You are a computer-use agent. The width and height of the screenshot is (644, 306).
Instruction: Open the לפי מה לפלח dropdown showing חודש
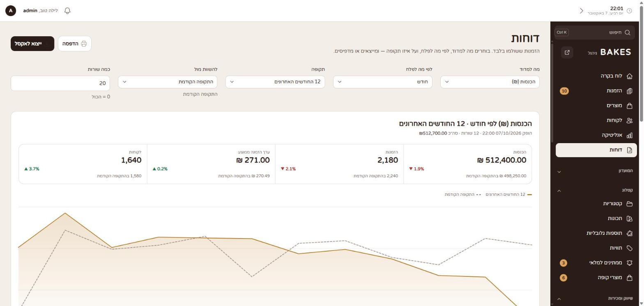pyautogui.click(x=382, y=82)
